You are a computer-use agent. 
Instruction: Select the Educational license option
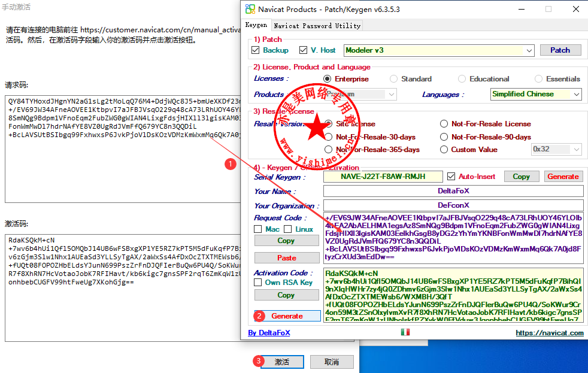point(462,78)
